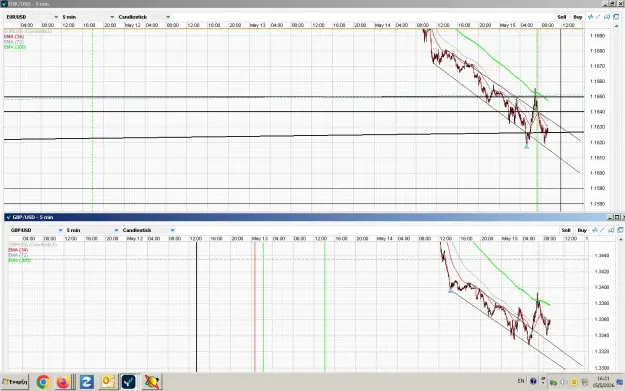
Task: Click Buy button in EUR/USD chart
Action: (578, 17)
